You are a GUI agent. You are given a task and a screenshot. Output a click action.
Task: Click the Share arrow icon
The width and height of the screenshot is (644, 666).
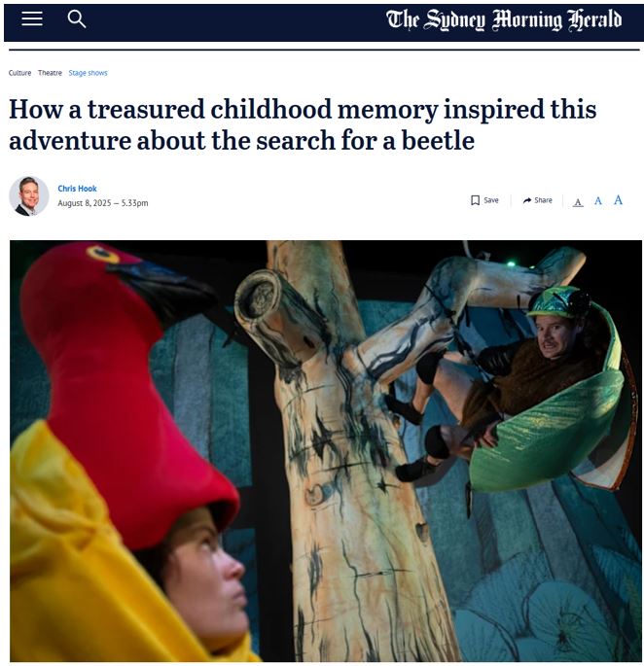(527, 200)
